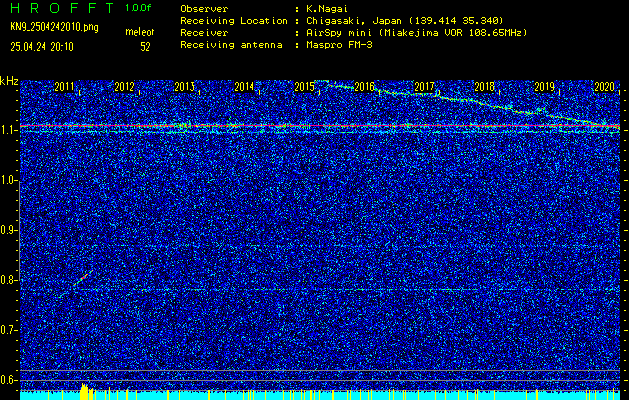This screenshot has height=400, width=629.
Task: Click the 2012 time marker
Action: click(x=124, y=87)
